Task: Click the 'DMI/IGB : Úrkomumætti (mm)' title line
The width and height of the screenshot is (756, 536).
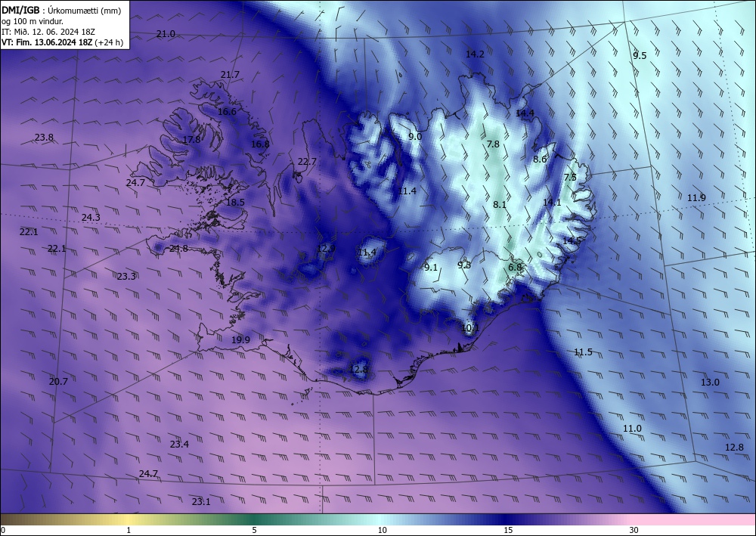Action: (61, 10)
